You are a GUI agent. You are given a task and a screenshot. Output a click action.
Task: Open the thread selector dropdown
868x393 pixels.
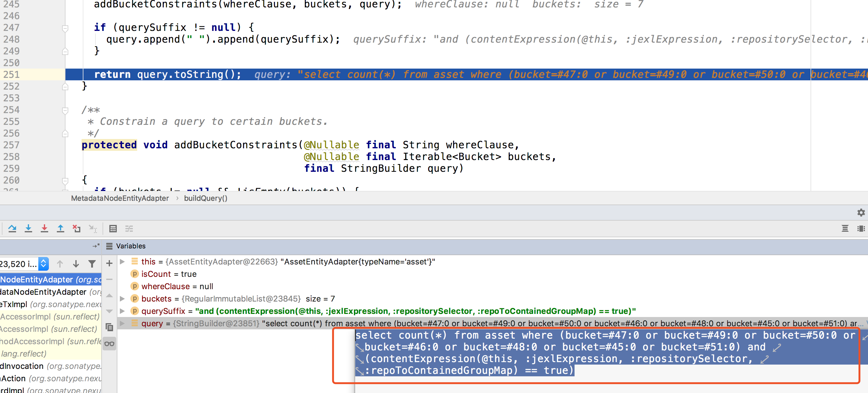coord(44,264)
